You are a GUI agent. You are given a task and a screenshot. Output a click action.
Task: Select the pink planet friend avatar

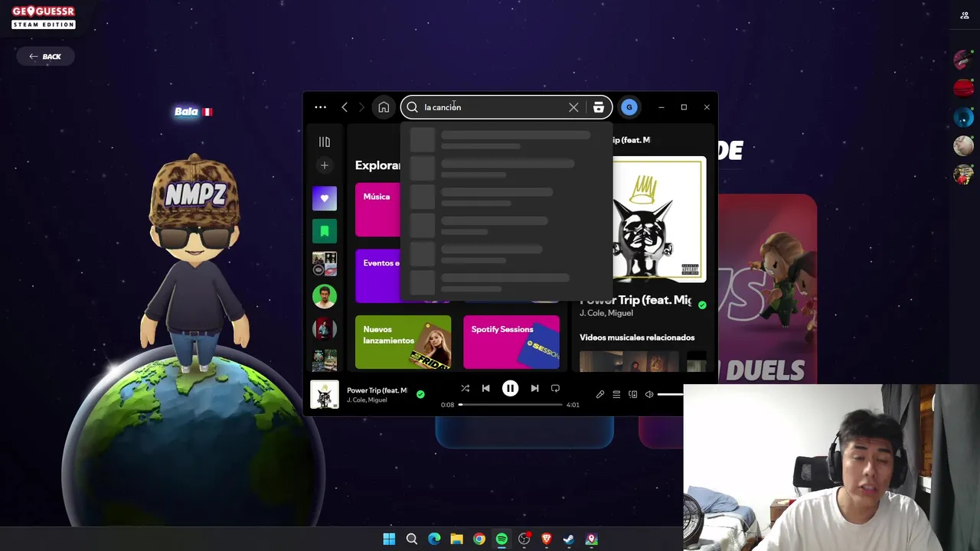963,60
